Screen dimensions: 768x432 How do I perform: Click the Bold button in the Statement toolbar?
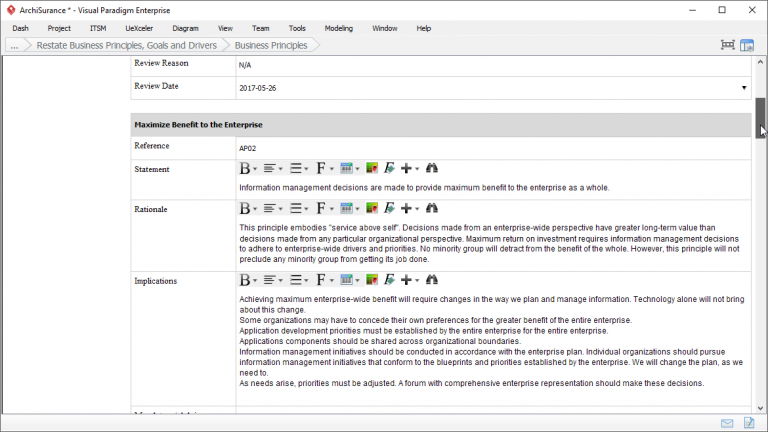245,169
